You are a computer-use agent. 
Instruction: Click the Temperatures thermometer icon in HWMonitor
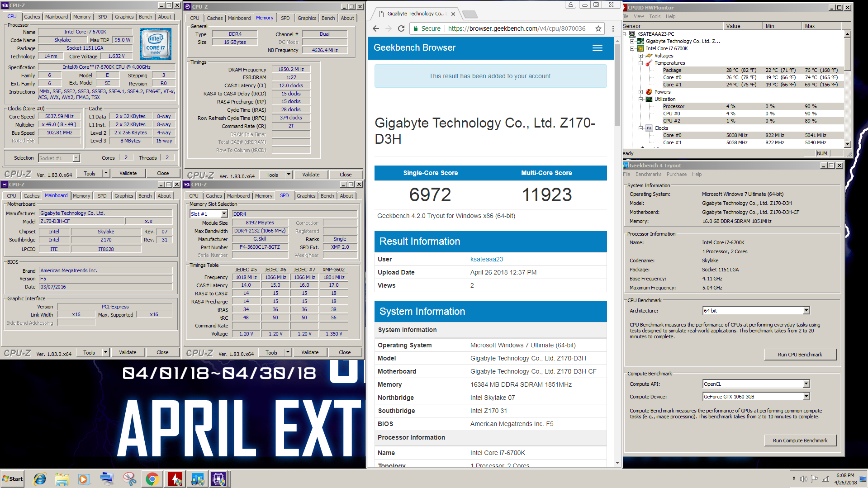click(x=649, y=63)
